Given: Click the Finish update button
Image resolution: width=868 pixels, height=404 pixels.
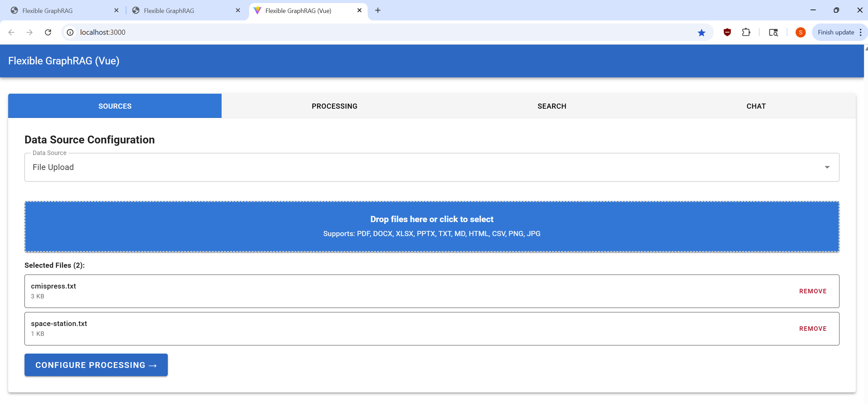Looking at the screenshot, I should click(835, 32).
